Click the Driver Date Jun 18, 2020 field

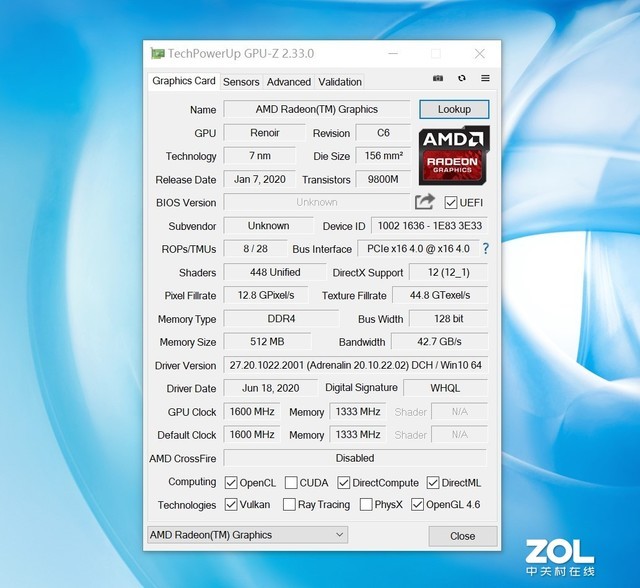[x=271, y=388]
